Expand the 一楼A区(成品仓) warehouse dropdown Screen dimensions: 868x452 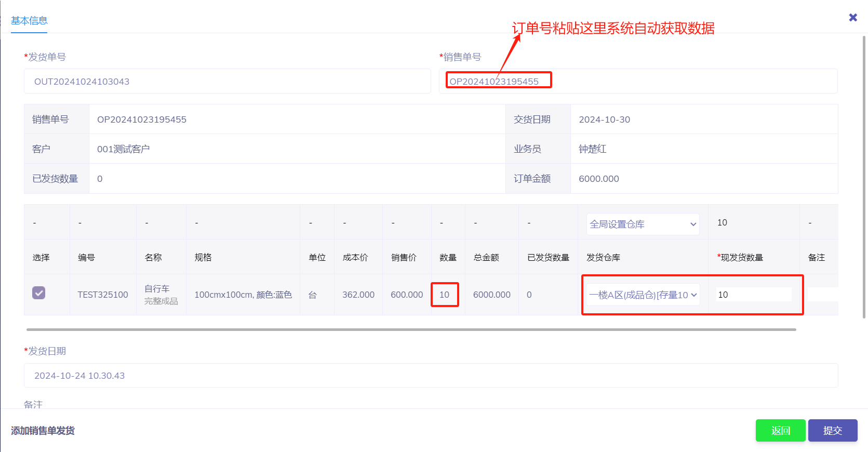point(643,295)
